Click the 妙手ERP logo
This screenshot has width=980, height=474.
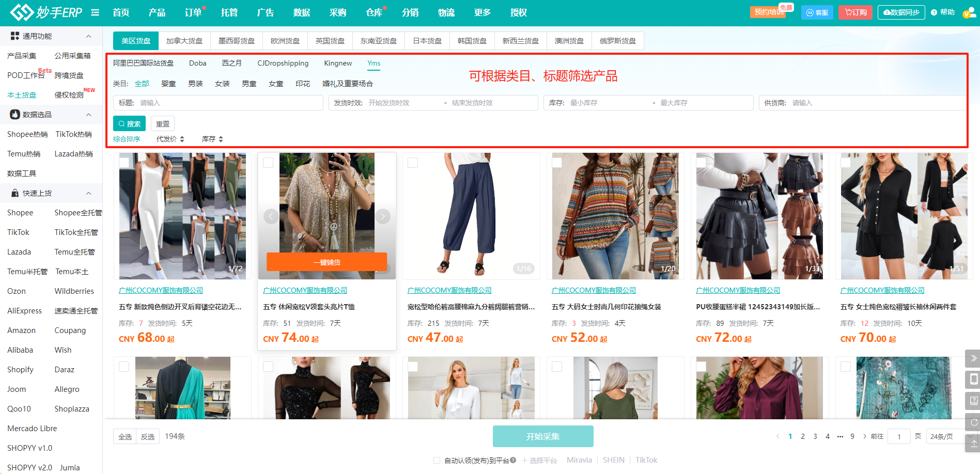pos(45,12)
